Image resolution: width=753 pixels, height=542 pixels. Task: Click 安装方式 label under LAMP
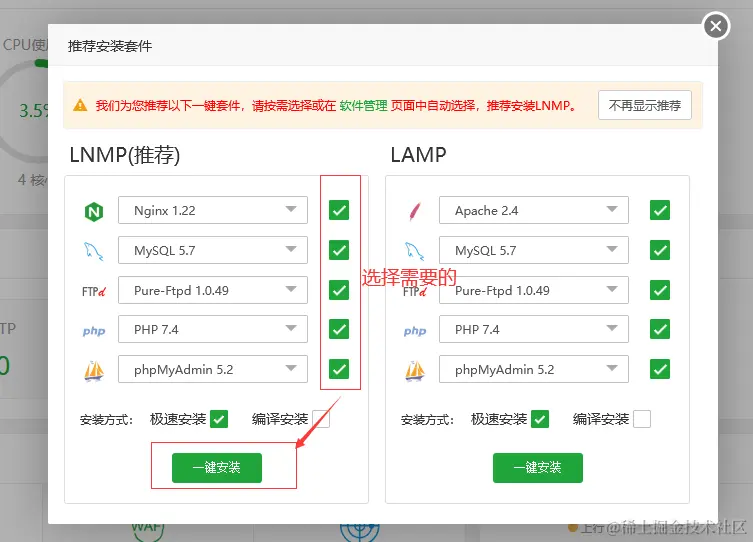click(x=427, y=420)
